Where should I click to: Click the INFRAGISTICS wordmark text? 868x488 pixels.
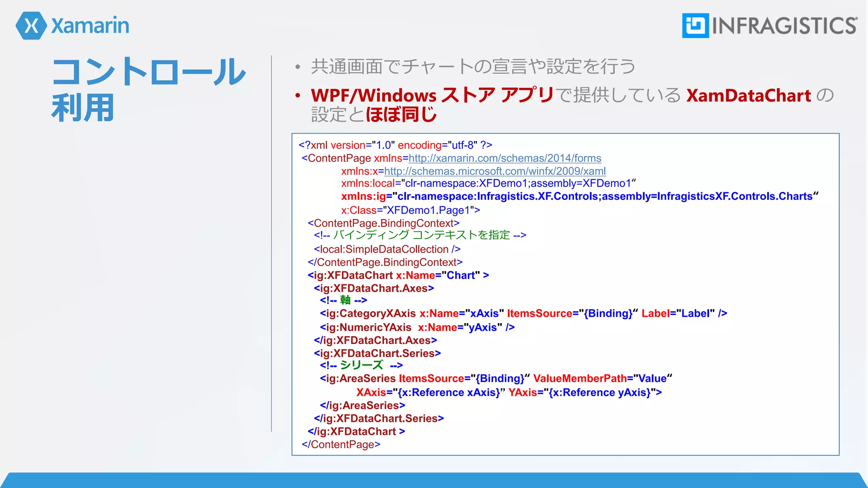click(x=785, y=26)
